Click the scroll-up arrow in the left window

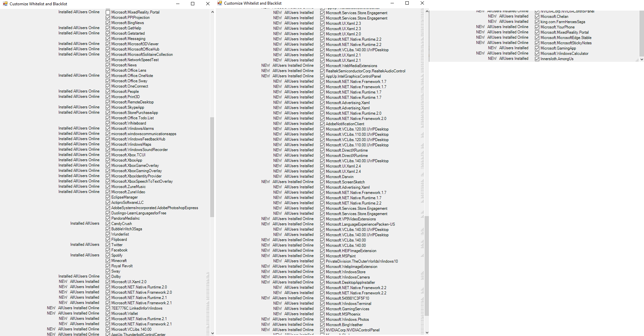pyautogui.click(x=212, y=12)
